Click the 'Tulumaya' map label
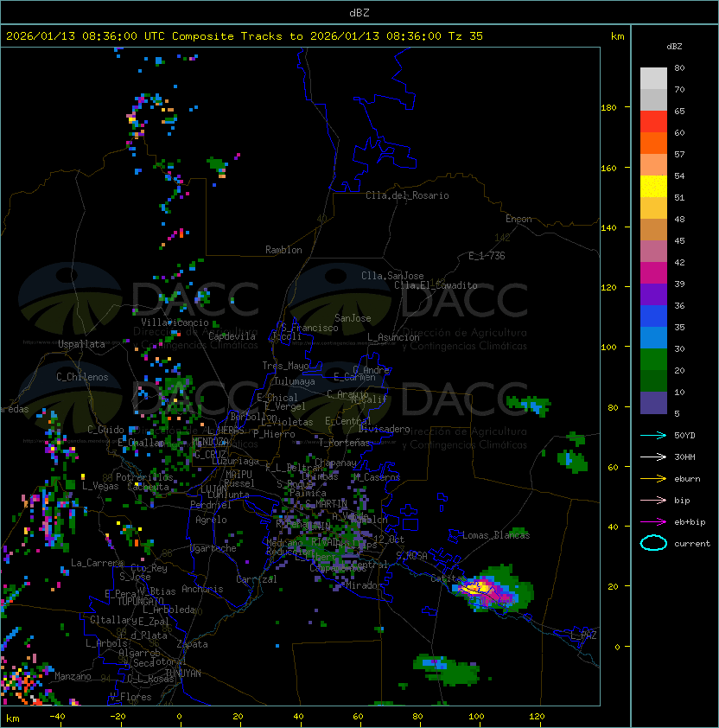 pyautogui.click(x=295, y=381)
